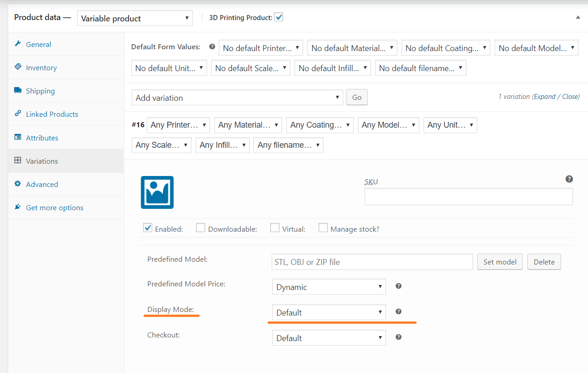Open the Checkout dropdown
588x373 pixels.
pyautogui.click(x=329, y=338)
